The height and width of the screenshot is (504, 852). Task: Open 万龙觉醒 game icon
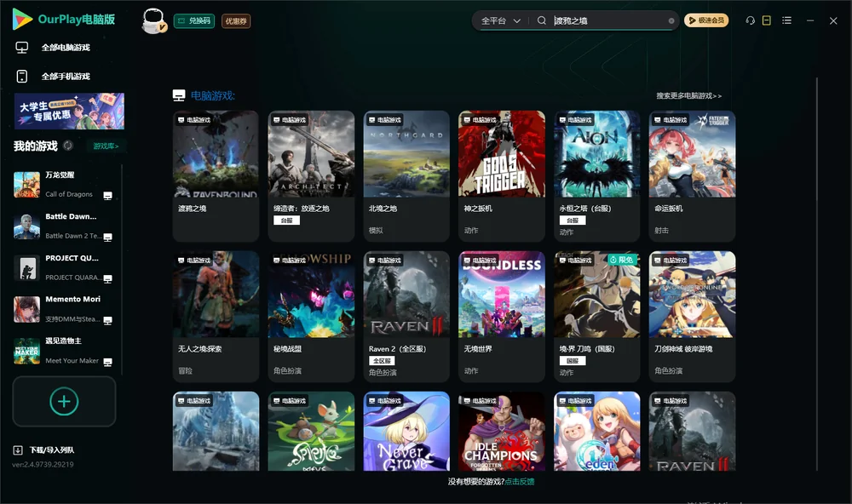pos(26,185)
